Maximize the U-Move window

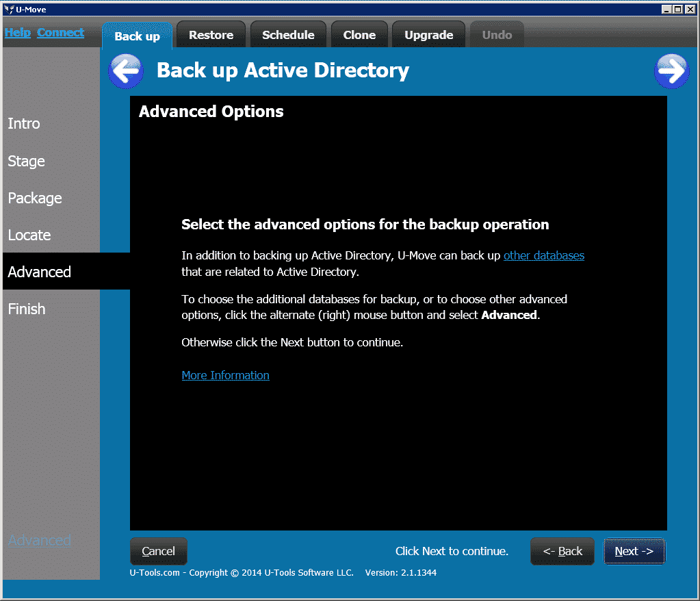pyautogui.click(x=677, y=10)
